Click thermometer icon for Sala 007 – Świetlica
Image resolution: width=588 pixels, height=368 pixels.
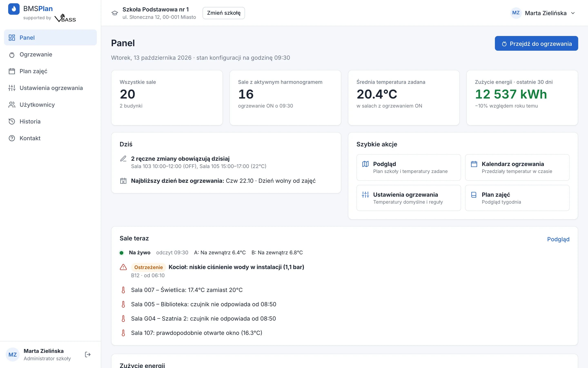coord(124,290)
